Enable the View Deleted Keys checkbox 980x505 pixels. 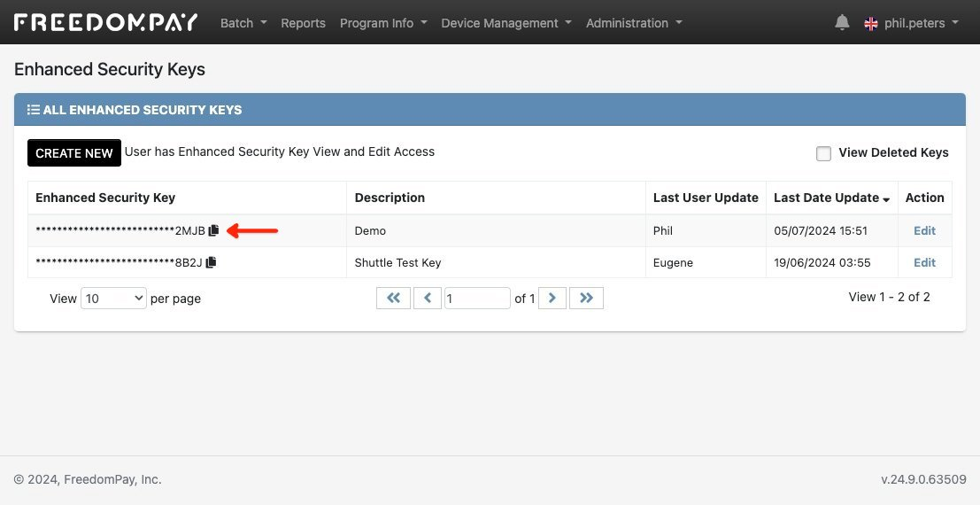click(824, 153)
